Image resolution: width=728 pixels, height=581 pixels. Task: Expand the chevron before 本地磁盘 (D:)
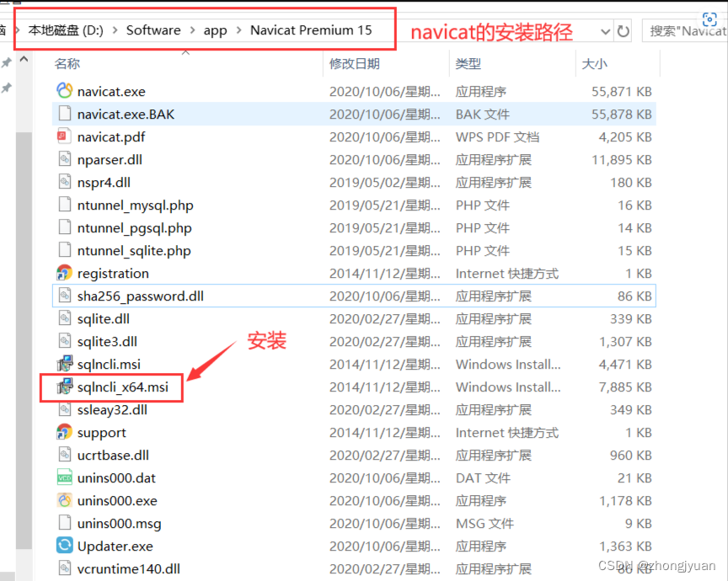point(17,30)
